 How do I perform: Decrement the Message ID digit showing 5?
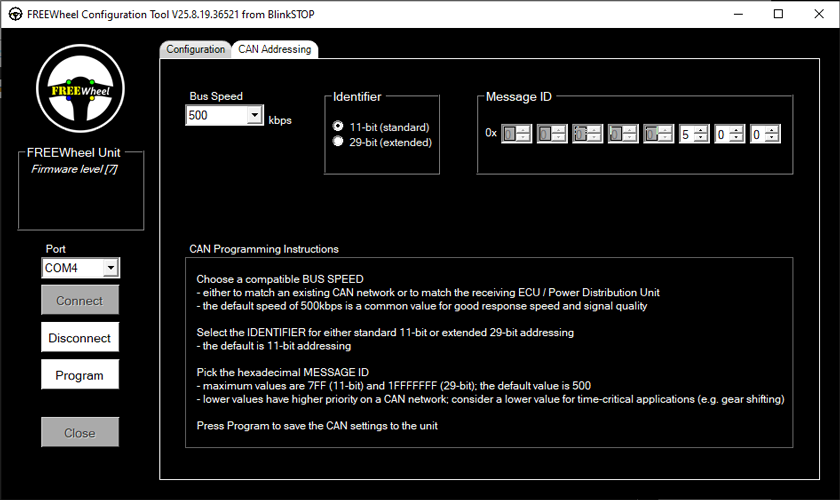[x=702, y=137]
